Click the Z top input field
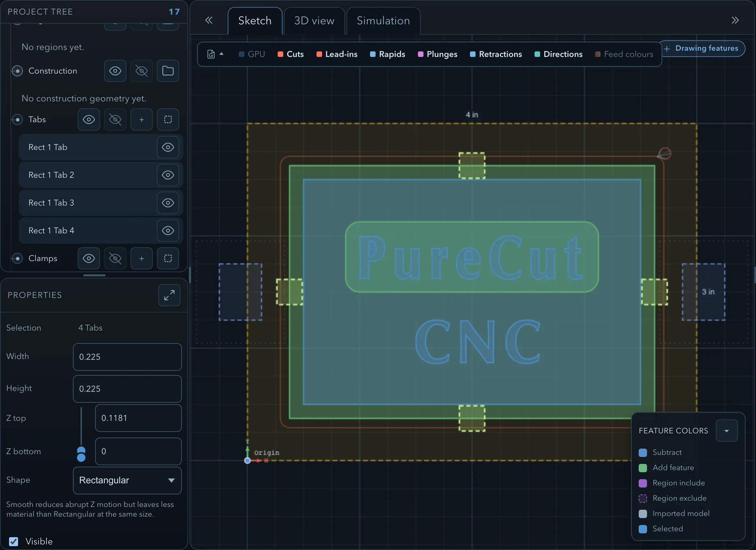This screenshot has width=756, height=550. tap(138, 418)
